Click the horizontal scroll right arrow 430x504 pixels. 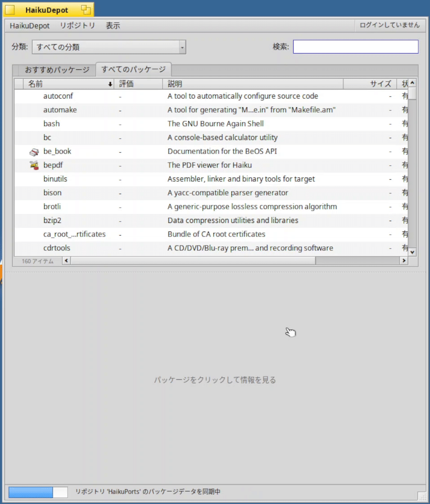(x=404, y=261)
